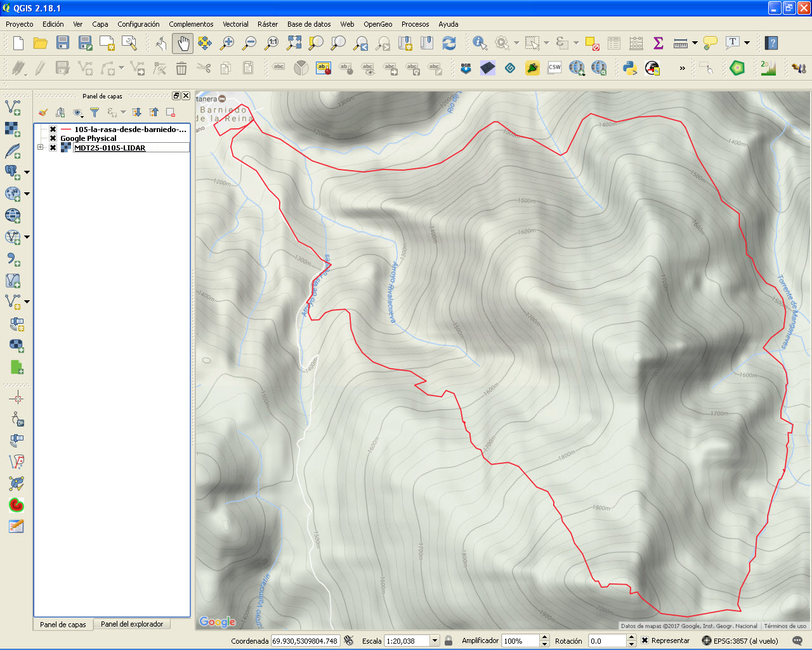Open the Términos de uso link
The width and height of the screenshot is (812, 650).
click(785, 626)
